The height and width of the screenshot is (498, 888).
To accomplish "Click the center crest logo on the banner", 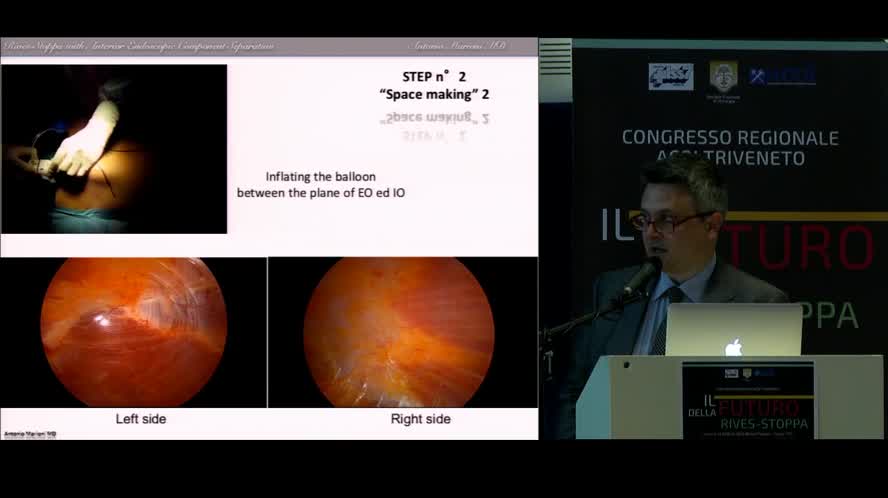I will 723,76.
